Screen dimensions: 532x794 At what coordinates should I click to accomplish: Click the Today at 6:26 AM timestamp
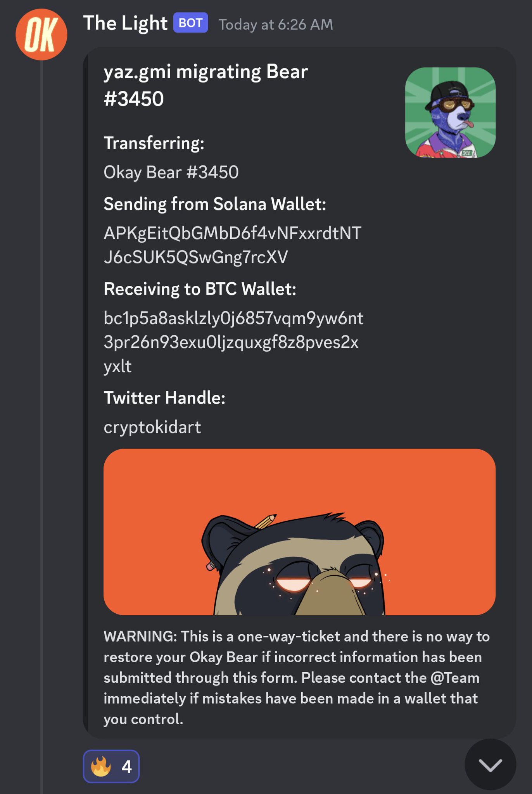(x=276, y=24)
